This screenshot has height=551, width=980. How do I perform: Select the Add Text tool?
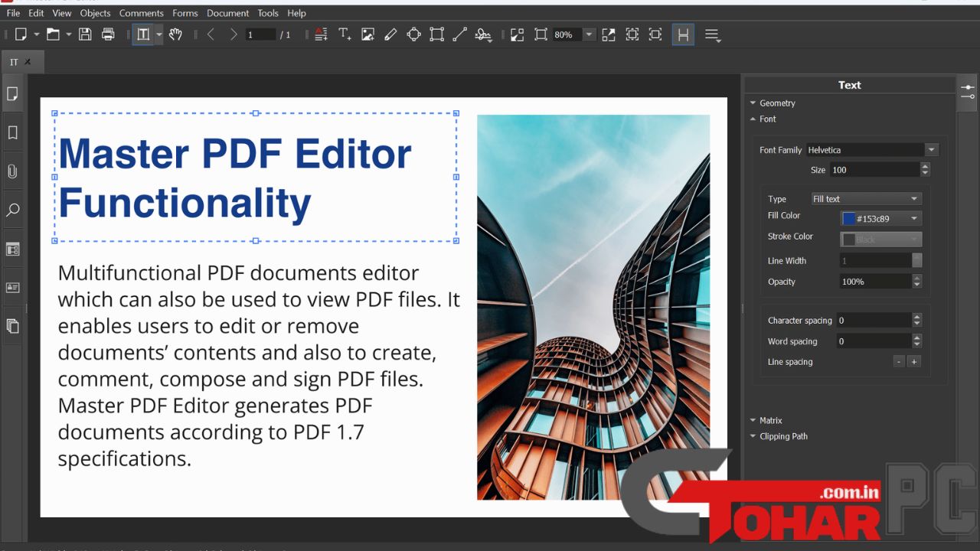pyautogui.click(x=345, y=34)
